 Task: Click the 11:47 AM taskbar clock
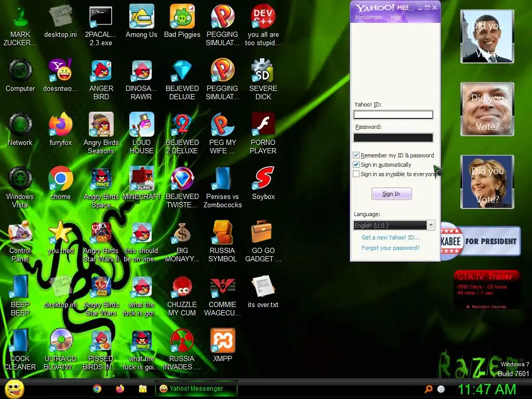coord(487,389)
